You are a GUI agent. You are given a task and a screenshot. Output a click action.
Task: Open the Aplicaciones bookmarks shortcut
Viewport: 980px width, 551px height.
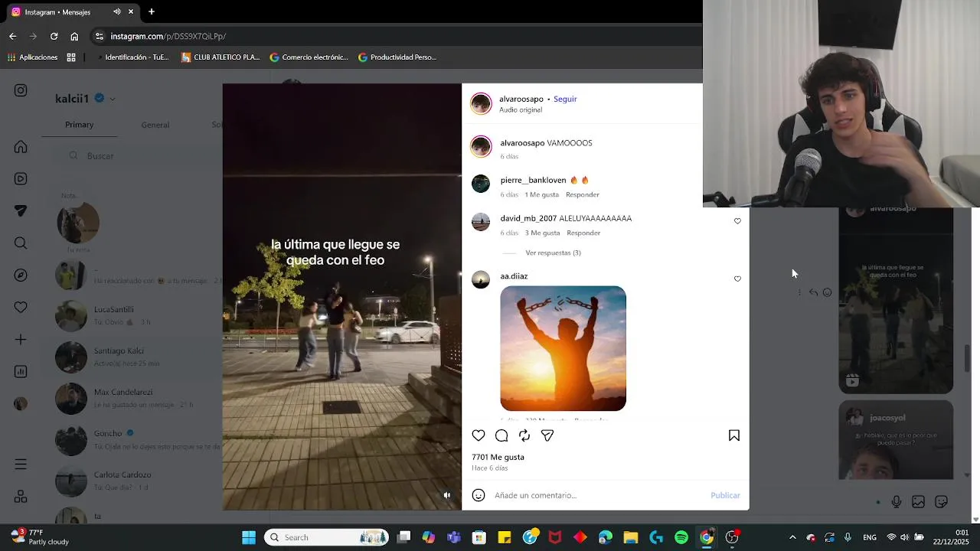[x=32, y=57]
